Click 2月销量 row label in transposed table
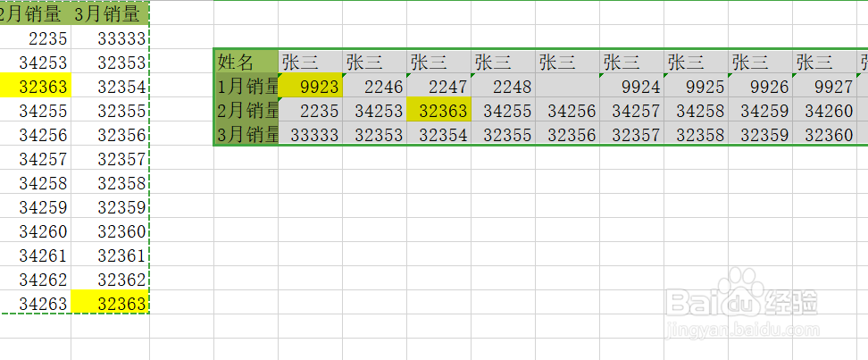The height and width of the screenshot is (360, 868). [x=246, y=110]
